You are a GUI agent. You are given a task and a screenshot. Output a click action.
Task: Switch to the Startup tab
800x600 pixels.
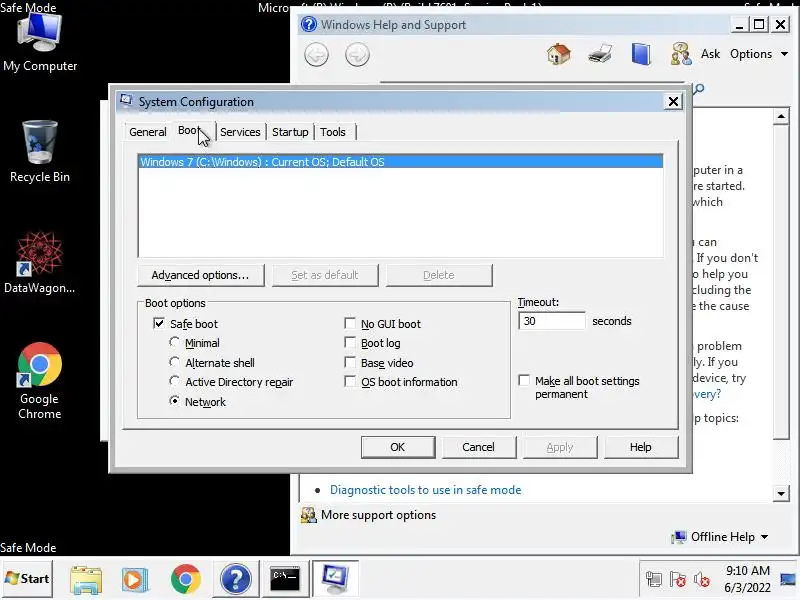point(290,132)
